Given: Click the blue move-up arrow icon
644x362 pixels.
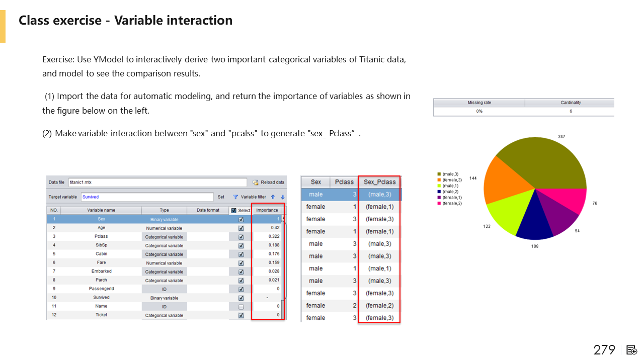Looking at the screenshot, I should pyautogui.click(x=273, y=197).
